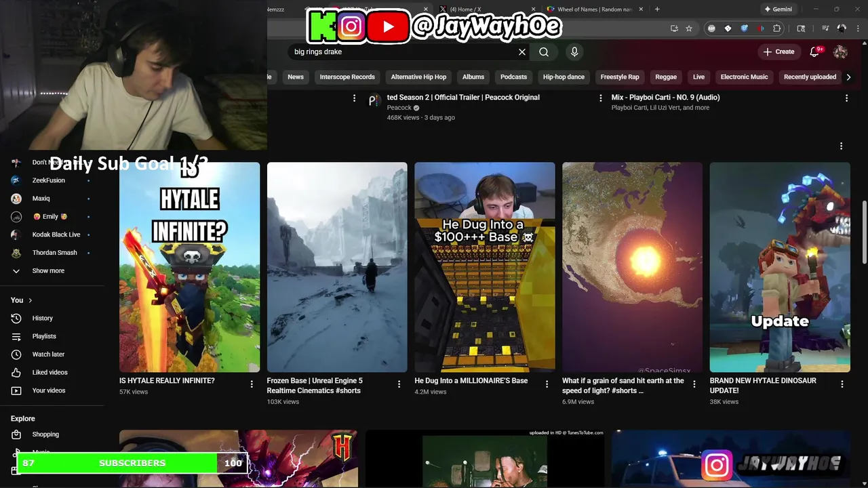Bookmark this page with the star icon
The width and height of the screenshot is (868, 488).
(x=689, y=28)
